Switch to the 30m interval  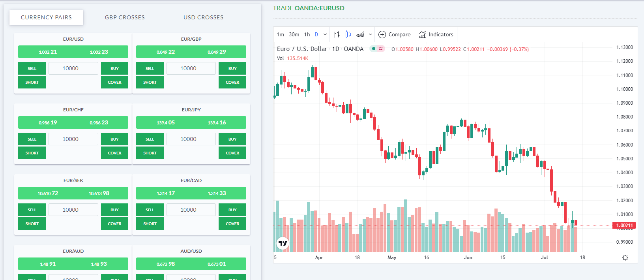click(294, 34)
